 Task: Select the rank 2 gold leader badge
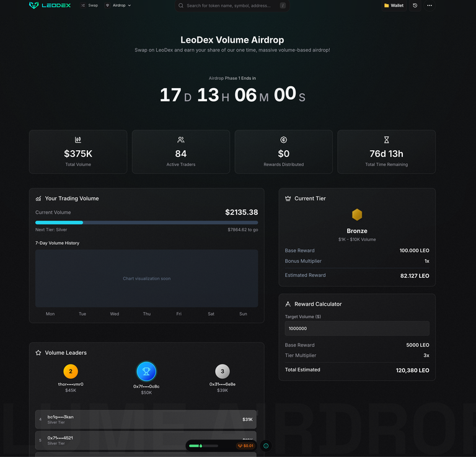tap(71, 371)
